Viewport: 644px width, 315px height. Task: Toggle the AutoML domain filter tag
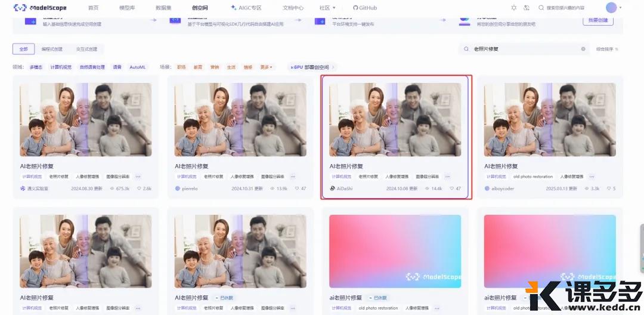pos(138,67)
